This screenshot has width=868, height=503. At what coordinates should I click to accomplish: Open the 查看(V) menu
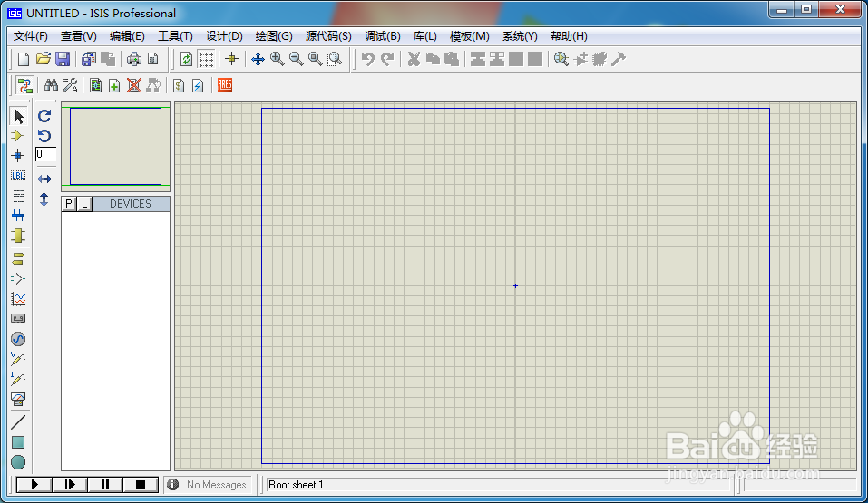click(79, 36)
